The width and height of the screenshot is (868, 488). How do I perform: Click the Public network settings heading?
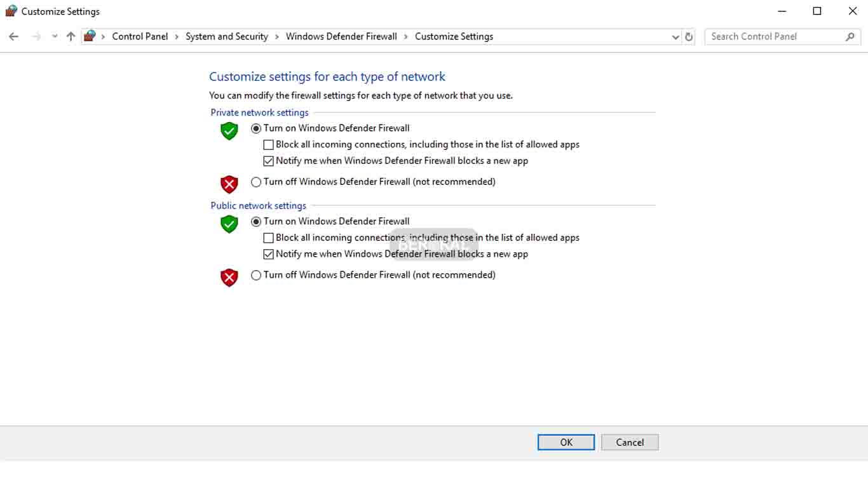point(258,206)
